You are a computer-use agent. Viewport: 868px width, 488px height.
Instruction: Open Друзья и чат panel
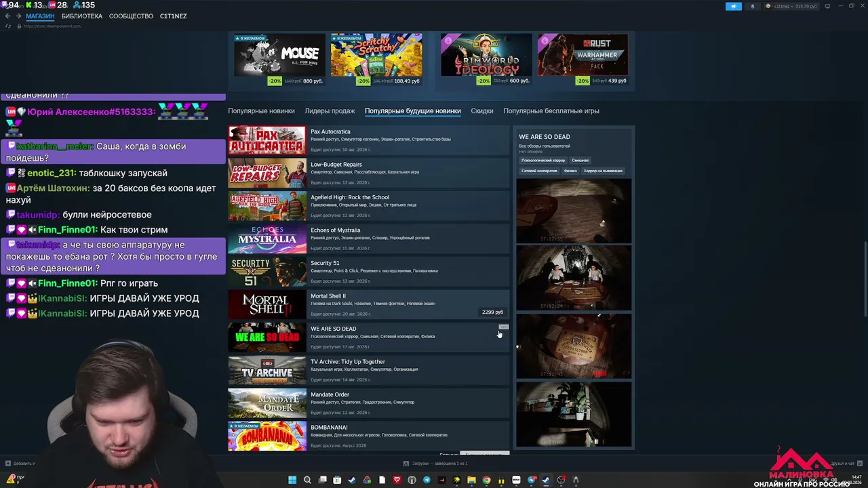click(846, 464)
